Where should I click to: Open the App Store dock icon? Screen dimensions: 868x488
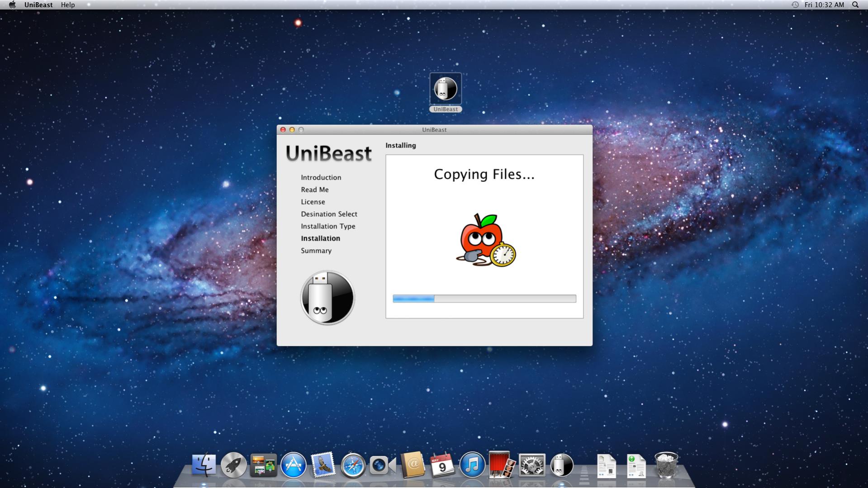(x=293, y=465)
